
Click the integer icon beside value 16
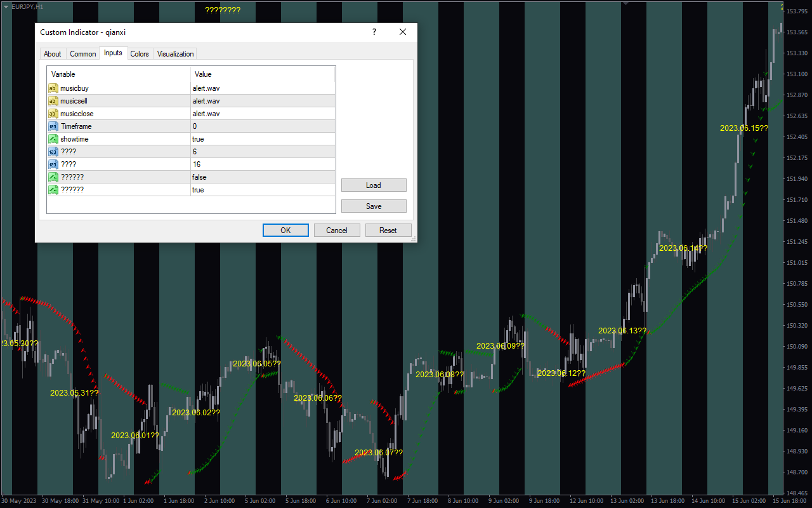coord(53,164)
